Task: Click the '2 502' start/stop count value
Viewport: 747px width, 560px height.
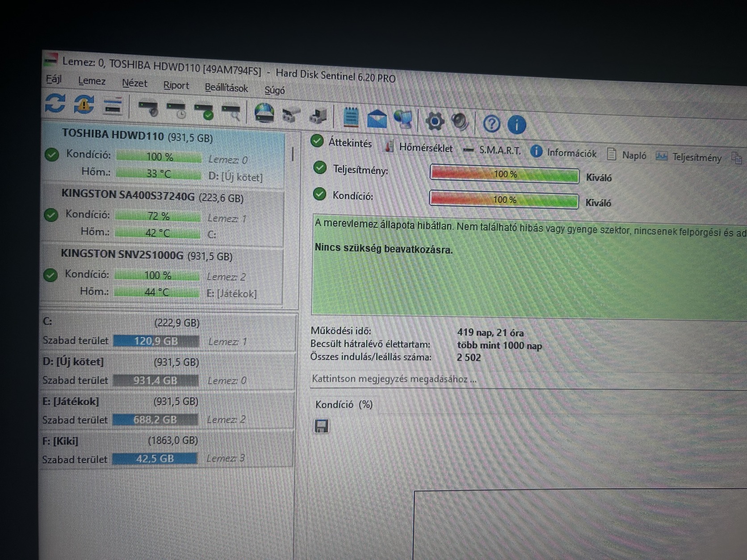Action: coord(469,357)
